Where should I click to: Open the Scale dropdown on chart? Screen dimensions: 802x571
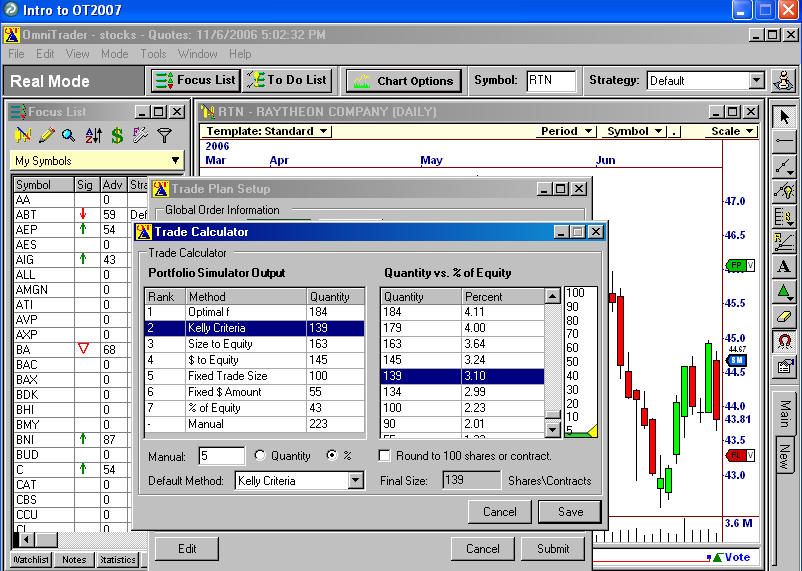click(x=732, y=131)
